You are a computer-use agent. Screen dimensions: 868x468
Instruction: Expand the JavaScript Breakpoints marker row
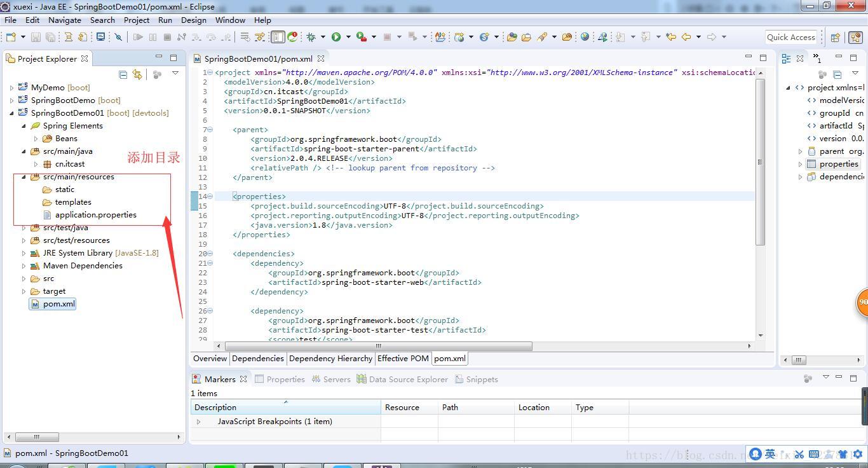198,422
